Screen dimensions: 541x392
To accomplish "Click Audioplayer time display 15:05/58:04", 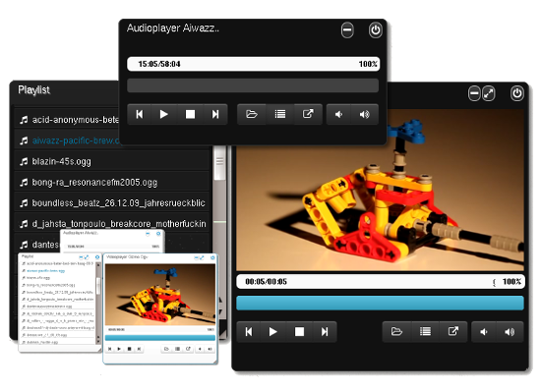I will [159, 64].
